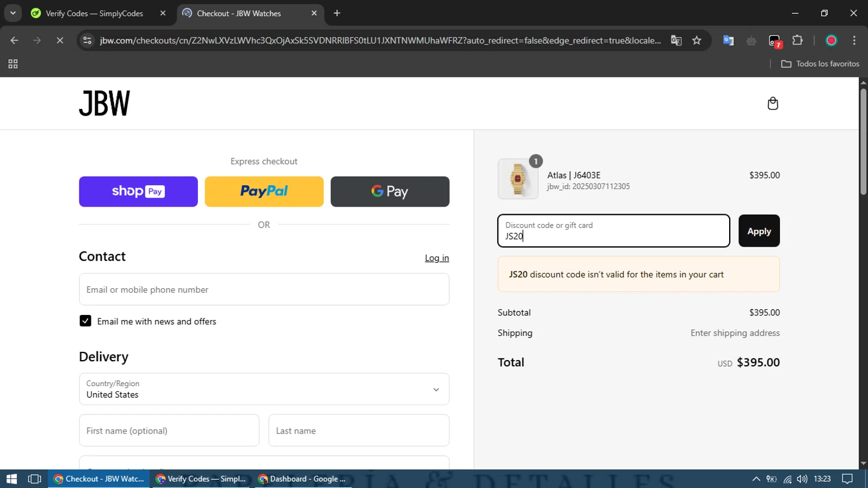The width and height of the screenshot is (868, 488).
Task: Click the scrollbar down arrow
Action: click(x=863, y=464)
